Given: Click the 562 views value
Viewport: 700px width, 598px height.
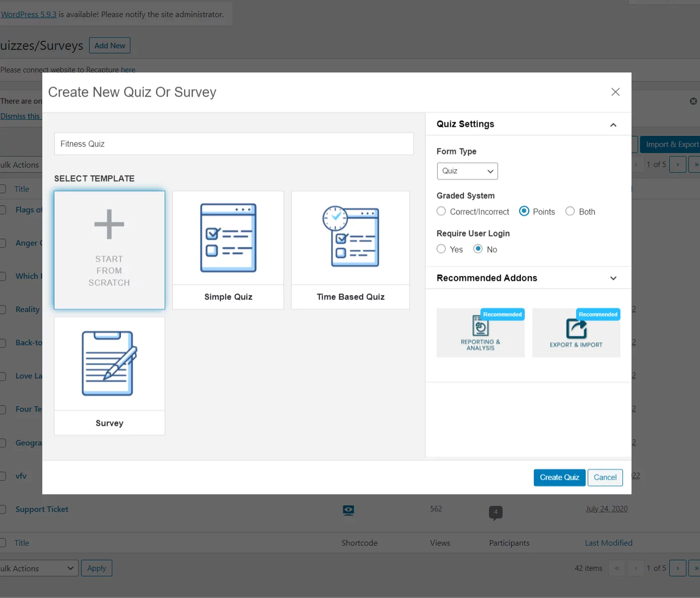Looking at the screenshot, I should (x=436, y=509).
